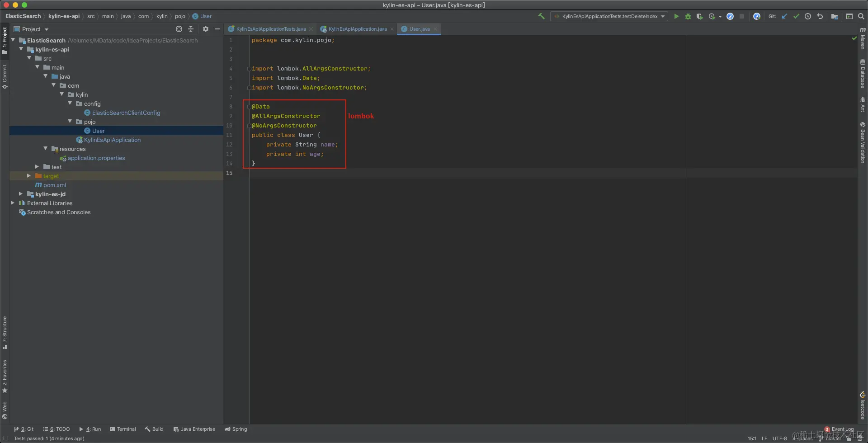Open the Event Log panel
This screenshot has width=868, height=443.
pyautogui.click(x=842, y=429)
